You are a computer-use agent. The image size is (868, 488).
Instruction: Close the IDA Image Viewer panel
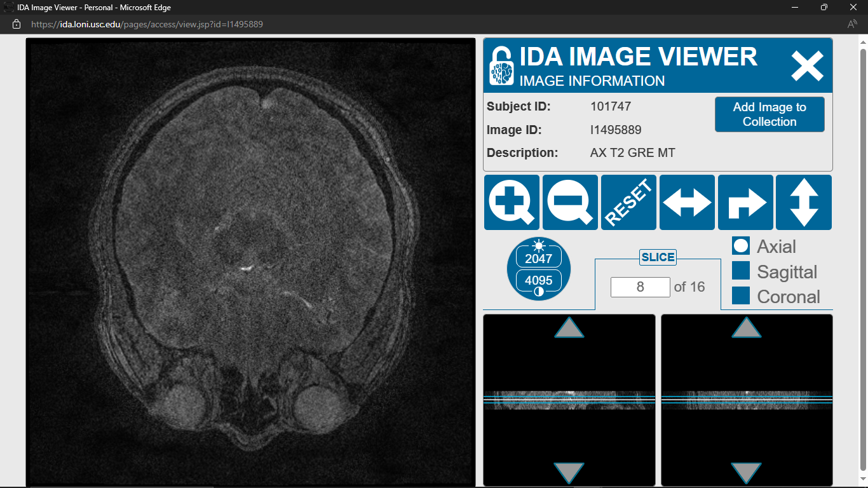point(806,65)
